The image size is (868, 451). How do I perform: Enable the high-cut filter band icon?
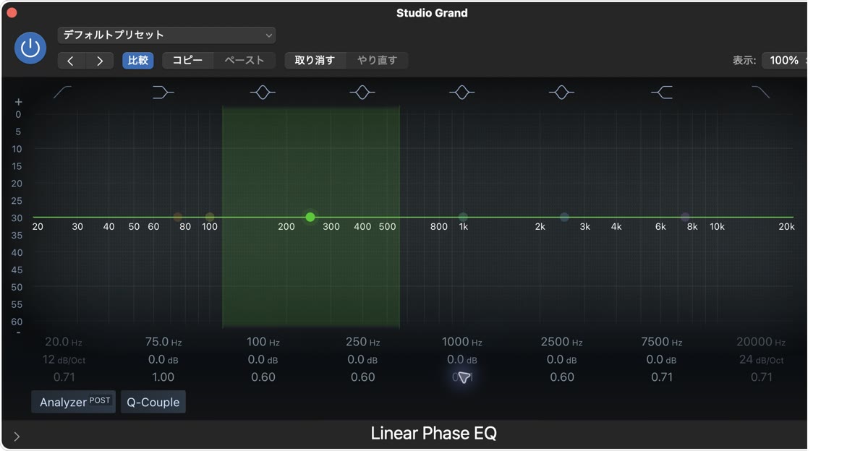click(x=761, y=93)
